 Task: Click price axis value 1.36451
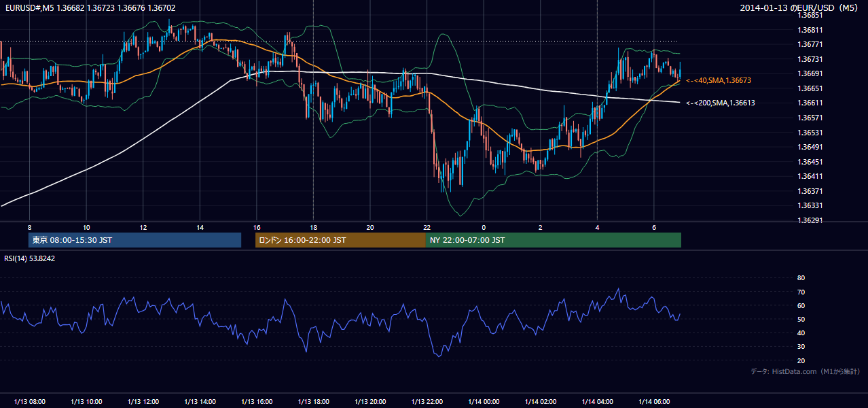[x=810, y=162]
